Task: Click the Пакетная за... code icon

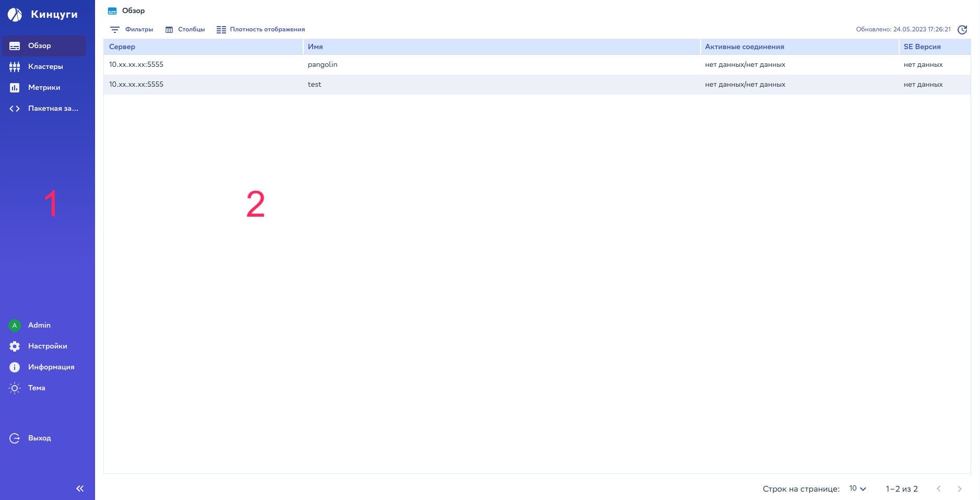Action: [x=15, y=109]
